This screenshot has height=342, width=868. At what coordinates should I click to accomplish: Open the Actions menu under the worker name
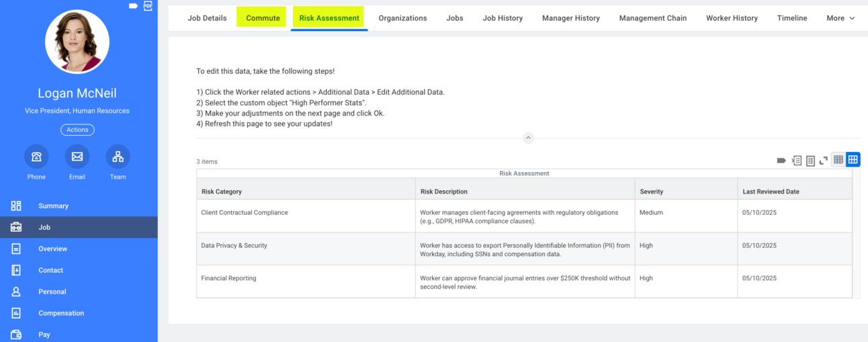pyautogui.click(x=77, y=130)
